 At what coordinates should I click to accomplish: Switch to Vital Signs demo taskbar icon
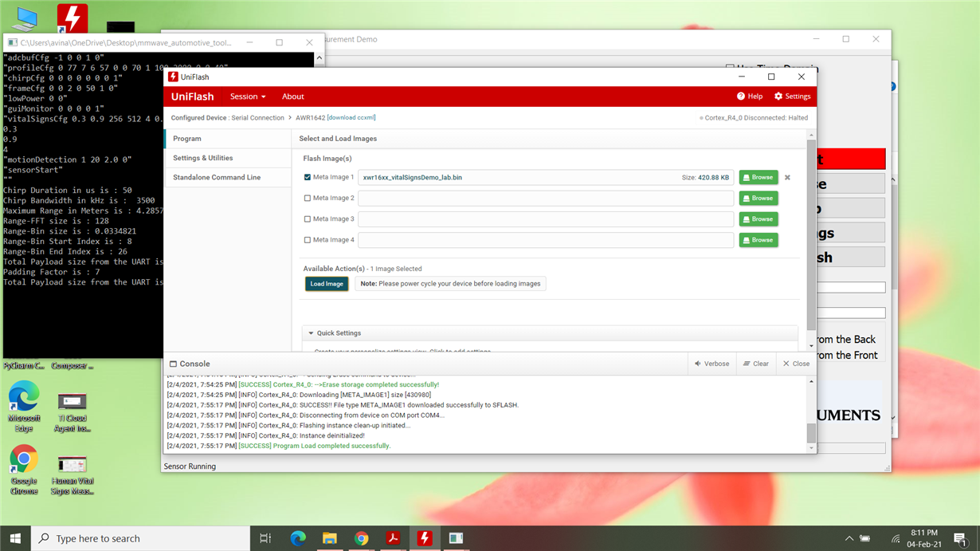click(456, 538)
